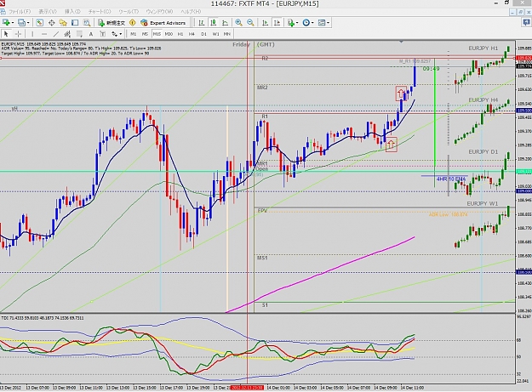Open the 挿入(I) menu
532x392 pixels.
(x=72, y=12)
